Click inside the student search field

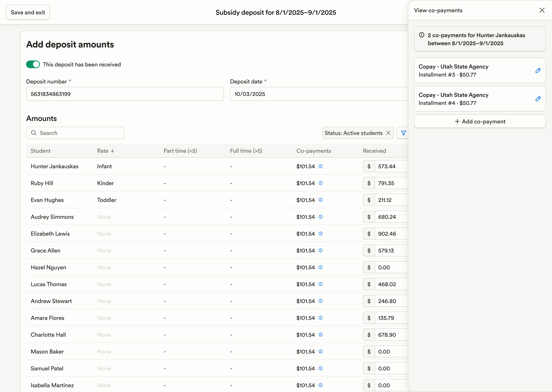click(75, 133)
